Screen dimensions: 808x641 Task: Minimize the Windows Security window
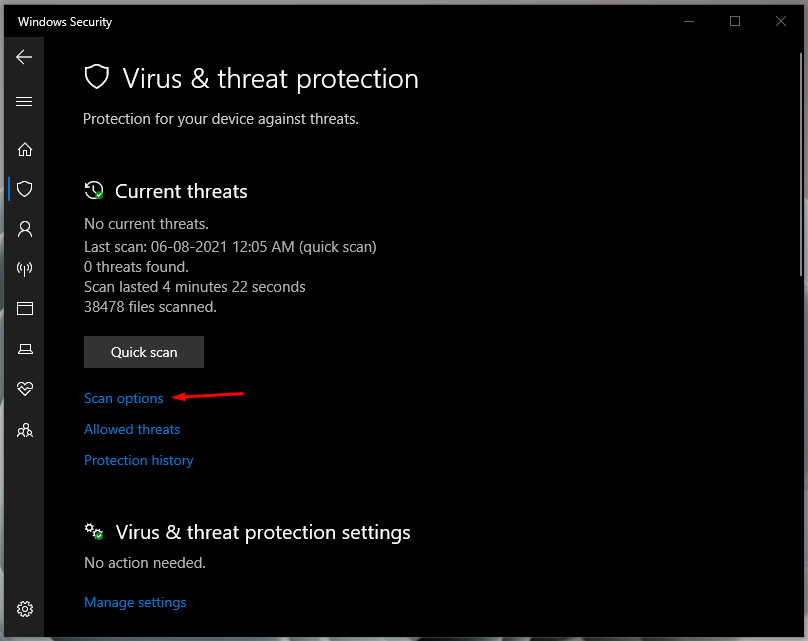pyautogui.click(x=689, y=21)
